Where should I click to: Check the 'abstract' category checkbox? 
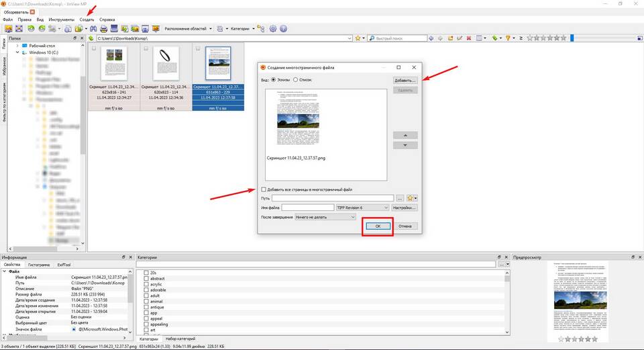[x=146, y=278]
